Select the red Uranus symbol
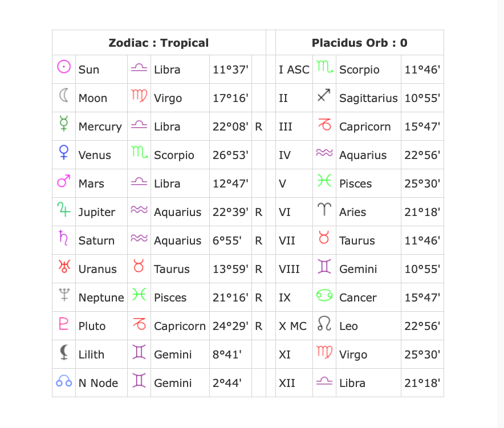504x428 pixels. pos(64,267)
